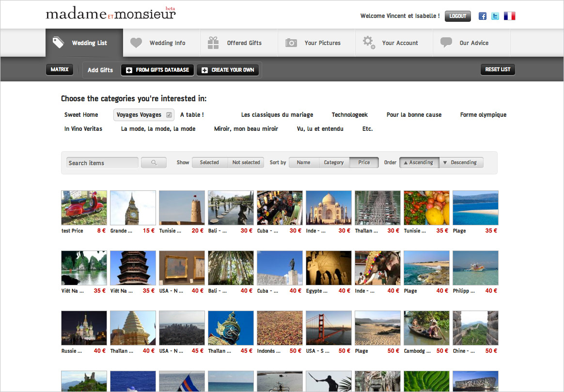This screenshot has height=392, width=564.
Task: Click the gears icon for Your Account
Action: [369, 43]
